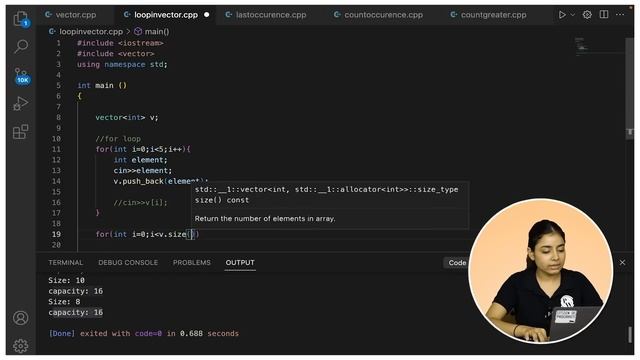Click the 'size() const' signature in tooltip
Screen dimensions: 640x360
click(x=222, y=200)
